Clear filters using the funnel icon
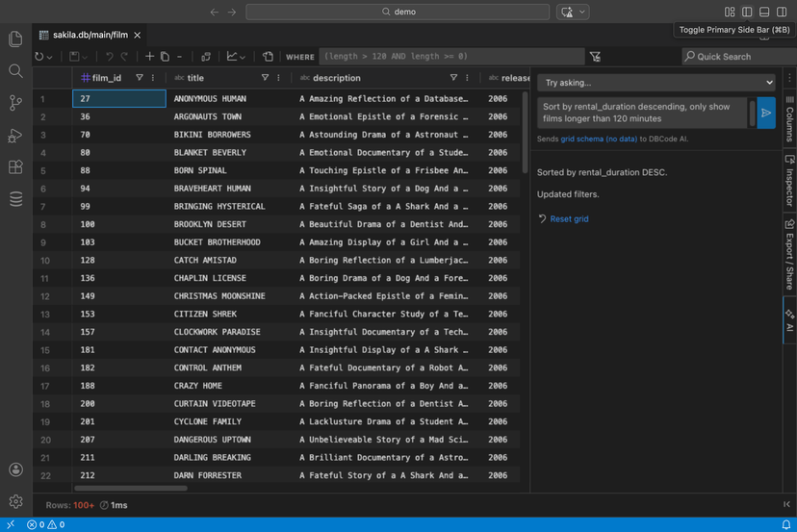The height and width of the screenshot is (532, 797). coord(595,57)
